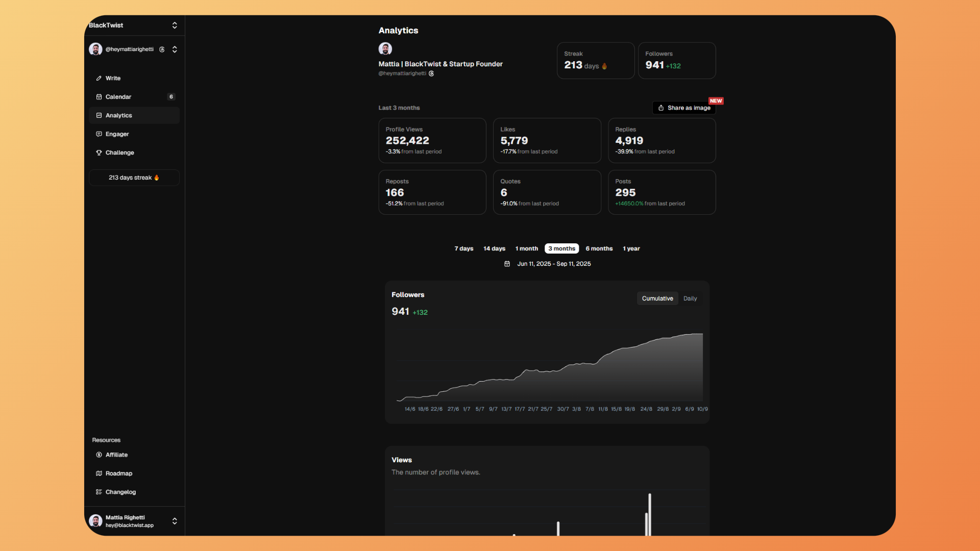Click the tallest bar in Views chart
Viewport: 980px width, 551px height.
point(650,514)
